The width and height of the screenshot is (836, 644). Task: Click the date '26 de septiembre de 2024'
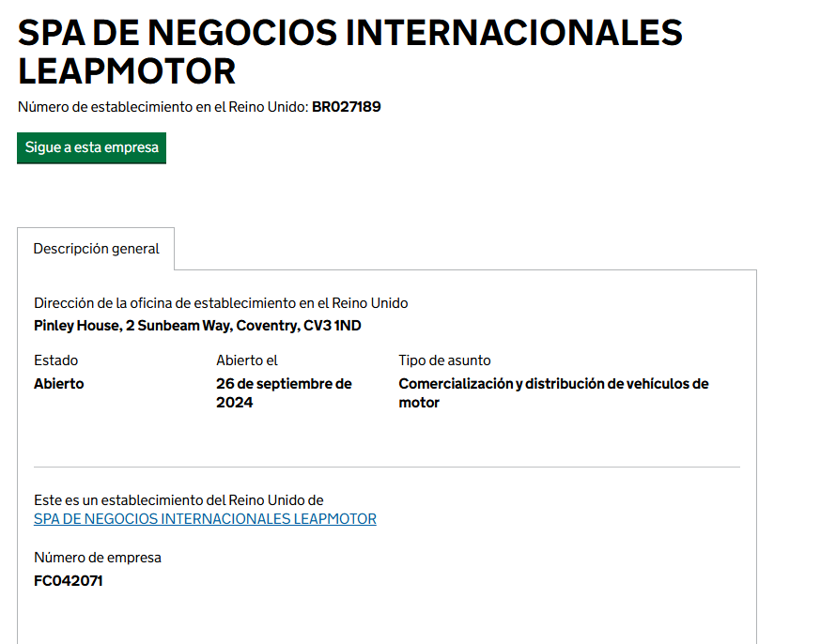tap(284, 393)
